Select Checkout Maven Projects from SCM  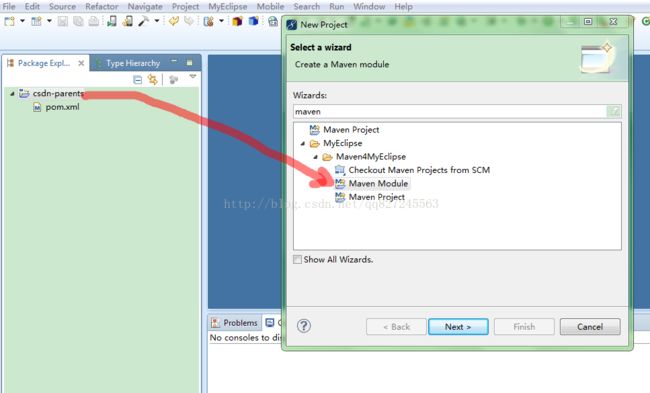tap(419, 170)
